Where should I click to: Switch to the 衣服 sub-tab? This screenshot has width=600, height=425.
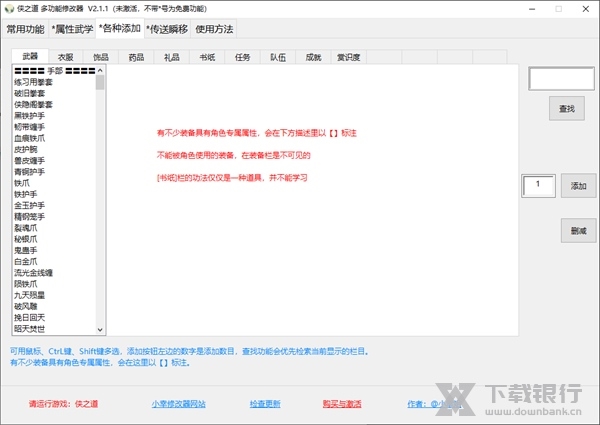pyautogui.click(x=65, y=57)
